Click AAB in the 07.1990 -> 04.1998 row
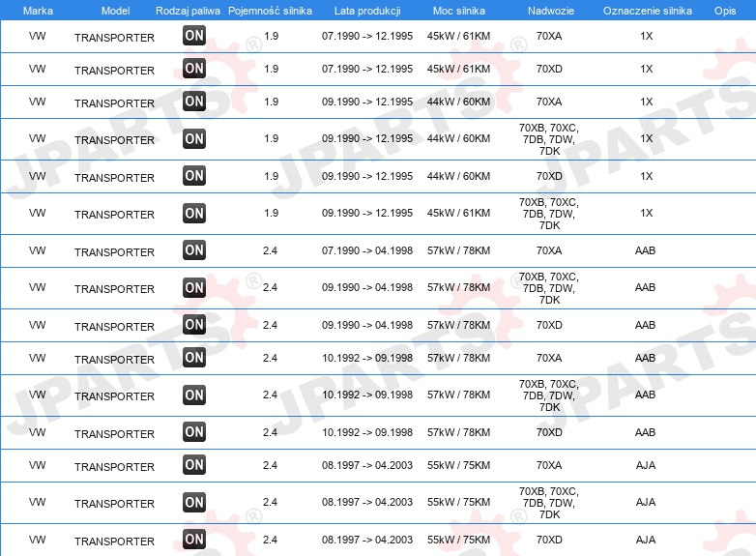The image size is (756, 556). click(645, 250)
